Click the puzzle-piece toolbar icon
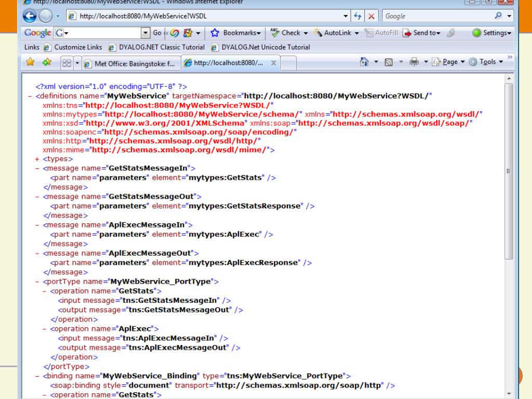 point(188,33)
